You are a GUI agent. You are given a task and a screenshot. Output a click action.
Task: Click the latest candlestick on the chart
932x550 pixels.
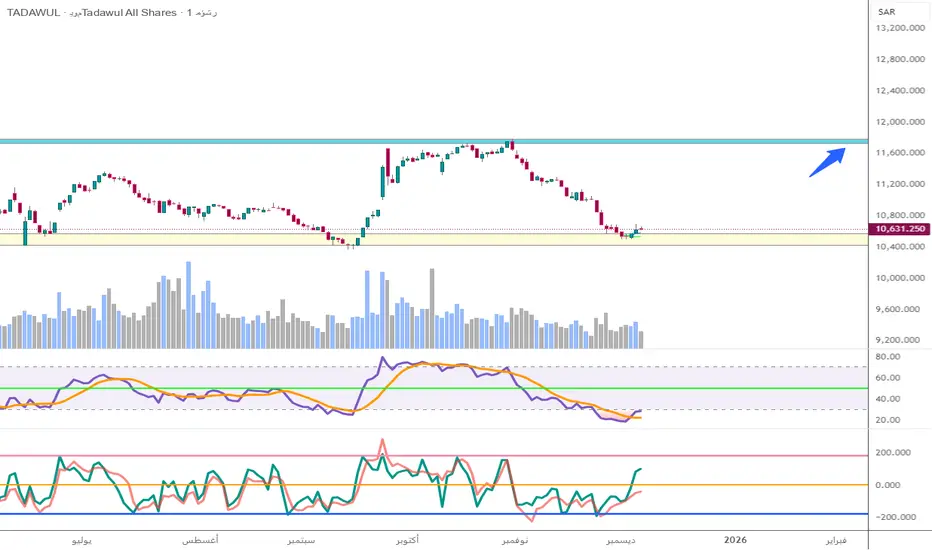tap(639, 230)
